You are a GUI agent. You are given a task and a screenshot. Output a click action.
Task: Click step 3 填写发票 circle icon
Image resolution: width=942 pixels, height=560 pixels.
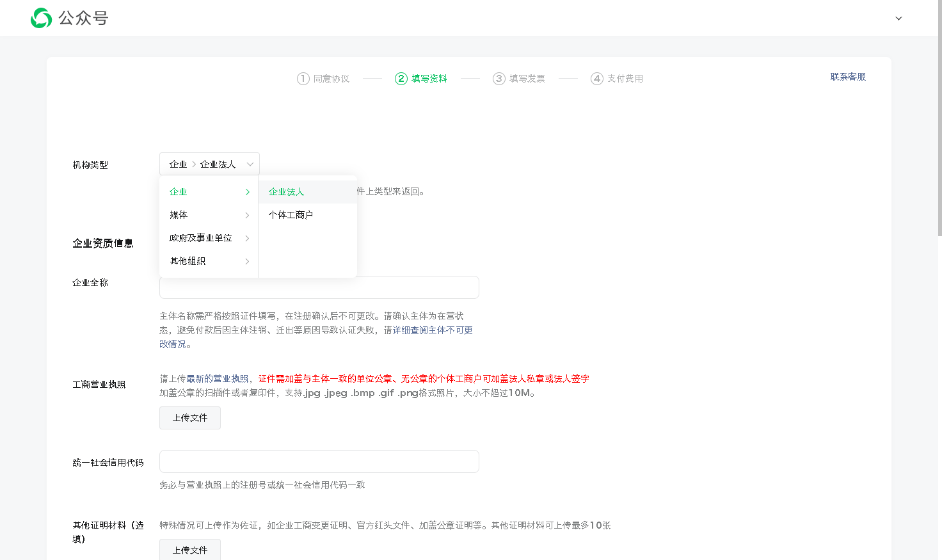(499, 79)
